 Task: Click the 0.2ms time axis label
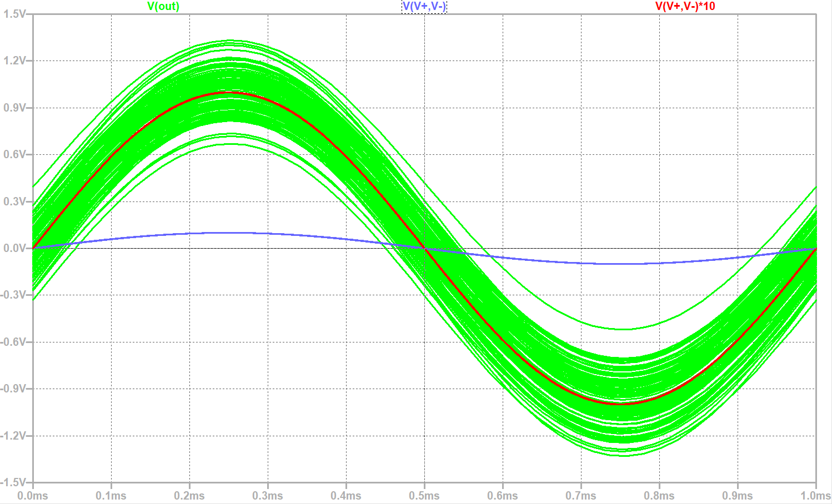189,496
